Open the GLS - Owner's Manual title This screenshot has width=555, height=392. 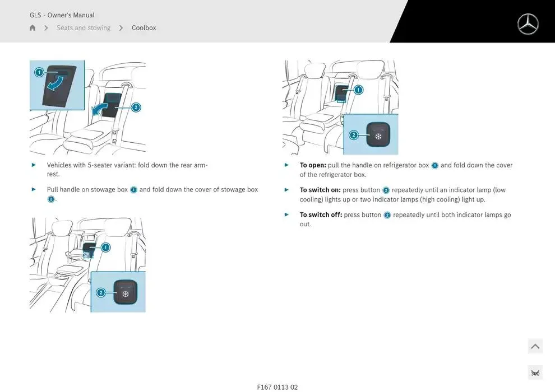point(62,15)
